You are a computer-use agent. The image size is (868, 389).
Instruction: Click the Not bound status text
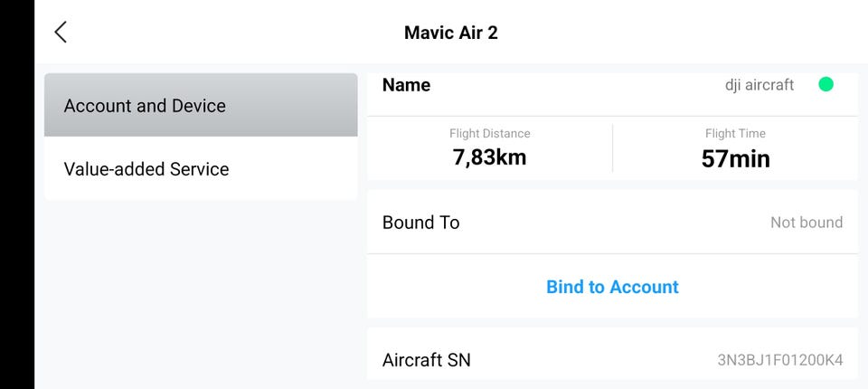pyautogui.click(x=806, y=223)
